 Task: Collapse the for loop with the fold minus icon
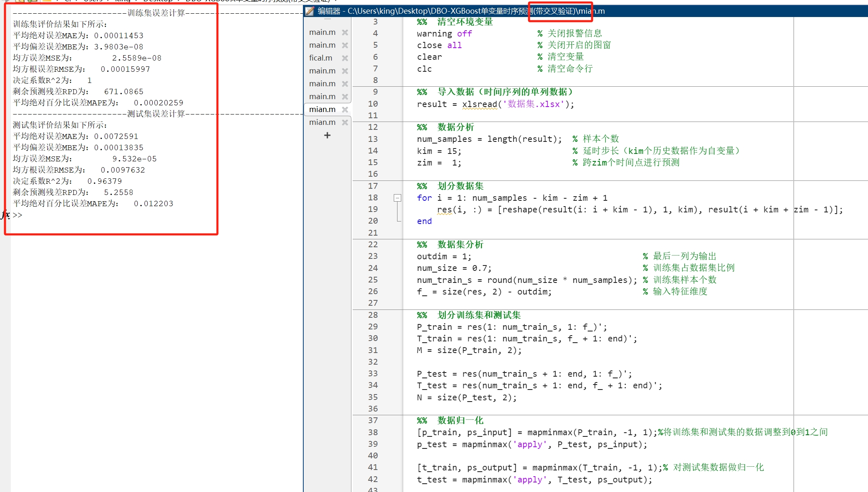(x=398, y=198)
